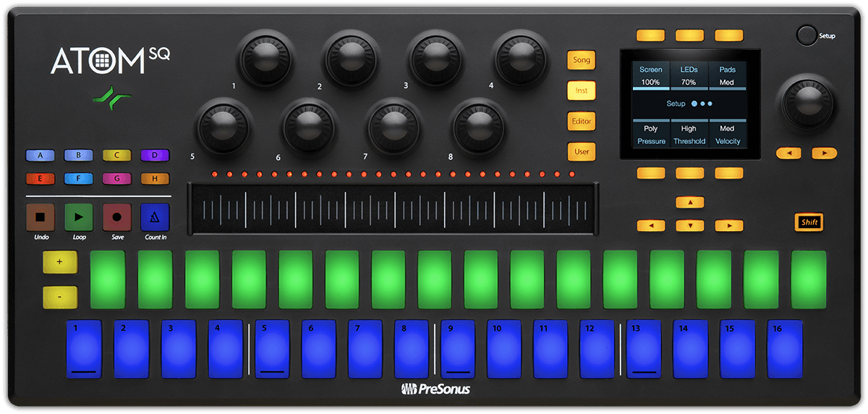The image size is (868, 414).
Task: Switch to User mode
Action: coord(582,152)
